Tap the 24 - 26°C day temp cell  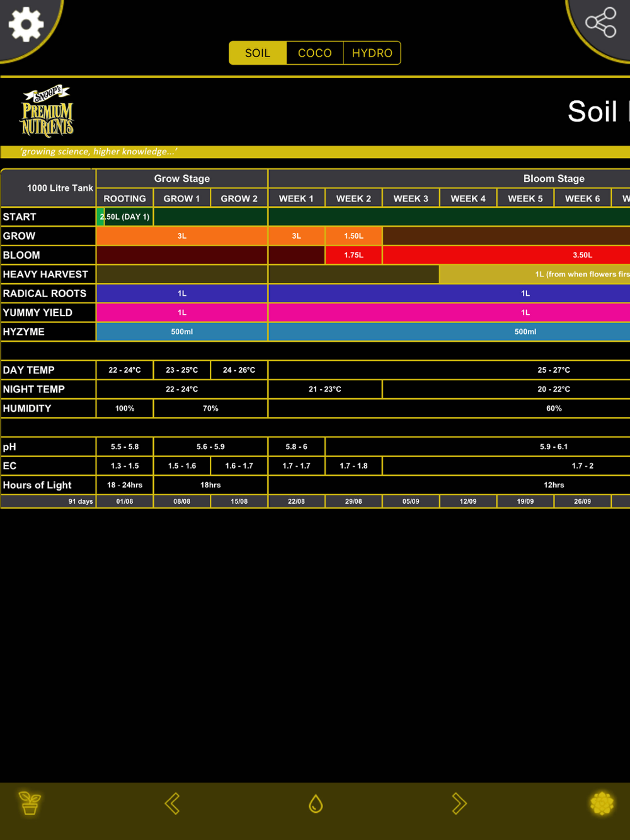239,370
